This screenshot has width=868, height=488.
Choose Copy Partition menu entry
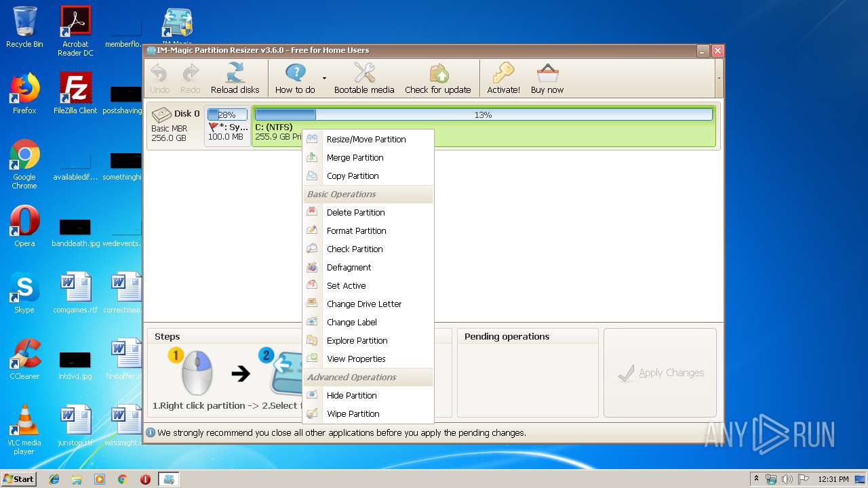pos(368,176)
